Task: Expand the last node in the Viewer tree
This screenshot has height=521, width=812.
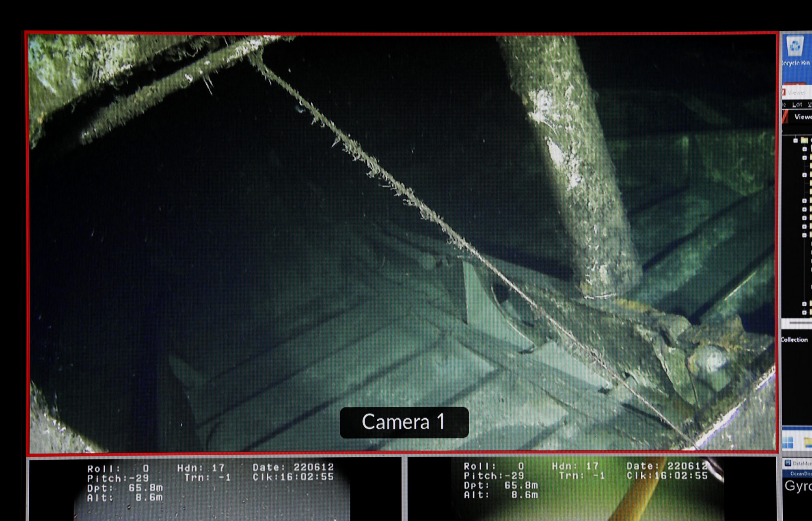Action: click(x=804, y=313)
